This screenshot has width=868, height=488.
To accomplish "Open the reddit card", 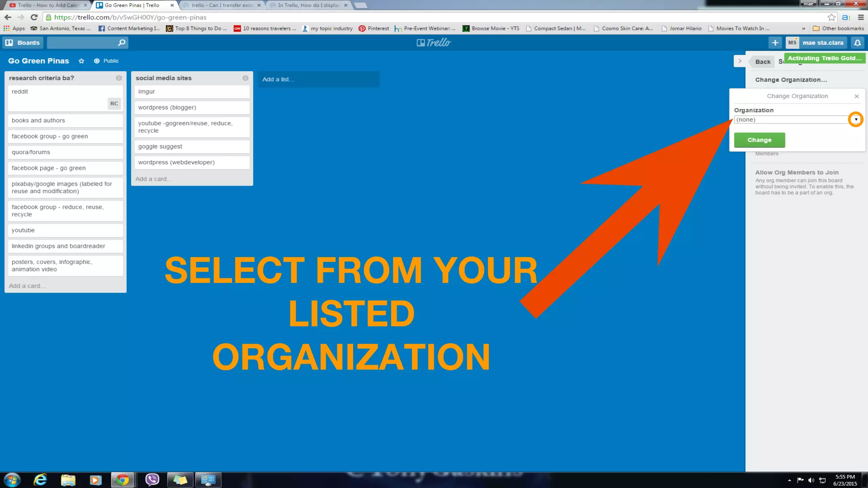I will (65, 98).
